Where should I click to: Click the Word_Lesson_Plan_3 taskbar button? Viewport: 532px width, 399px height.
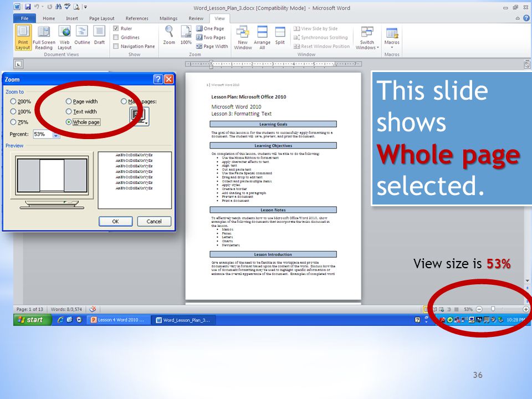[184, 320]
